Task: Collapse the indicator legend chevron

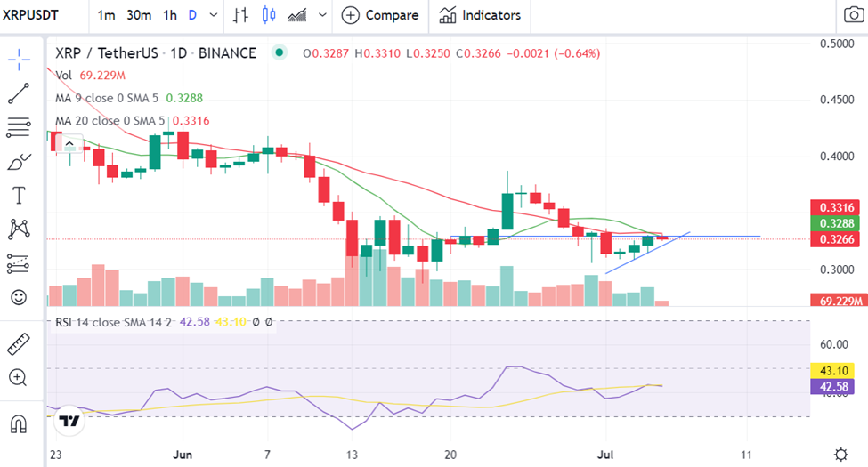Action: [x=69, y=144]
